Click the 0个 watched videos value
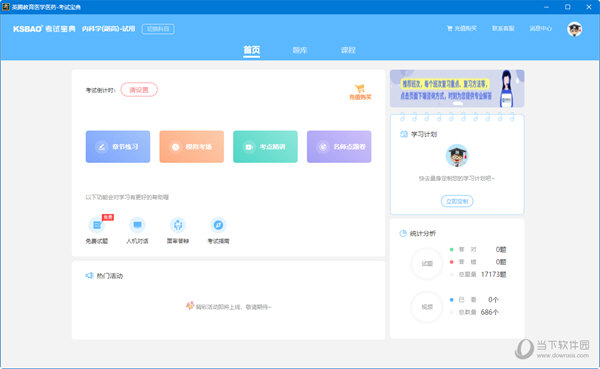This screenshot has width=600, height=369. (x=493, y=300)
